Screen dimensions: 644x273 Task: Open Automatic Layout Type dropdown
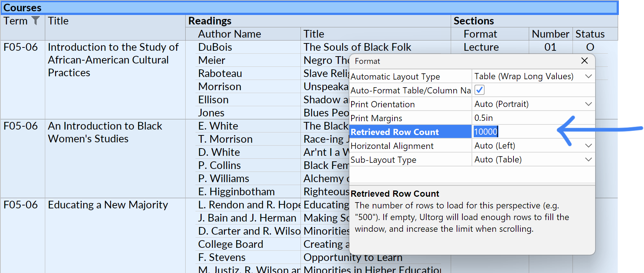click(x=588, y=76)
